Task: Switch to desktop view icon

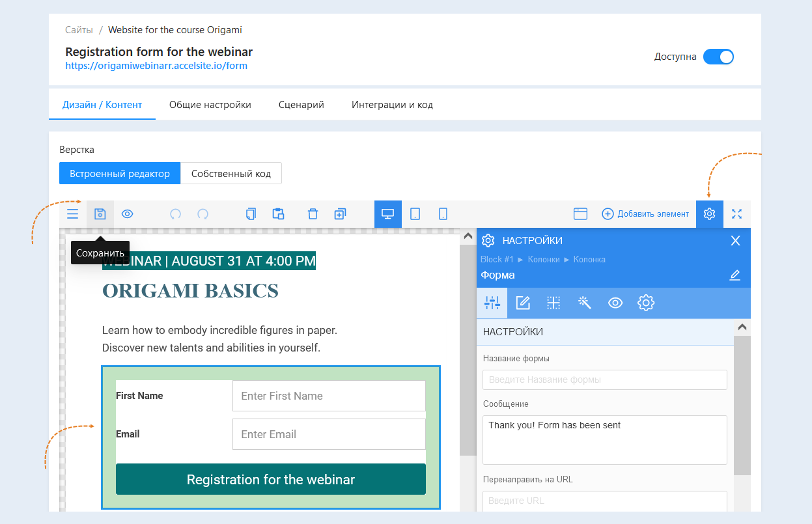Action: point(388,214)
